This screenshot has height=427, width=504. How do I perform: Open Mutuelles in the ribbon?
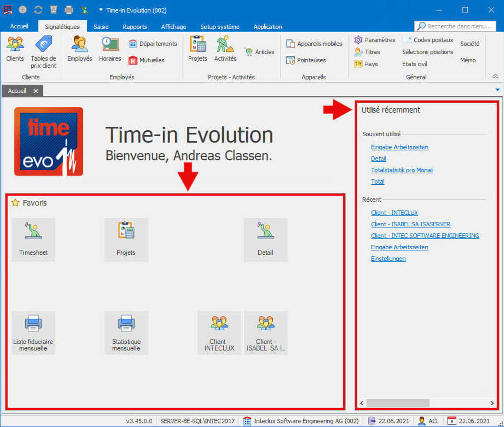[x=147, y=60]
